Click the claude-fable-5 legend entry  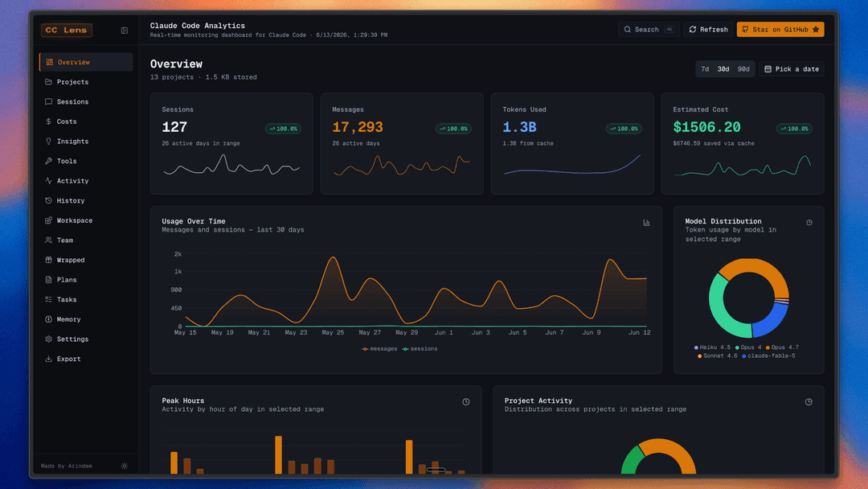(769, 355)
